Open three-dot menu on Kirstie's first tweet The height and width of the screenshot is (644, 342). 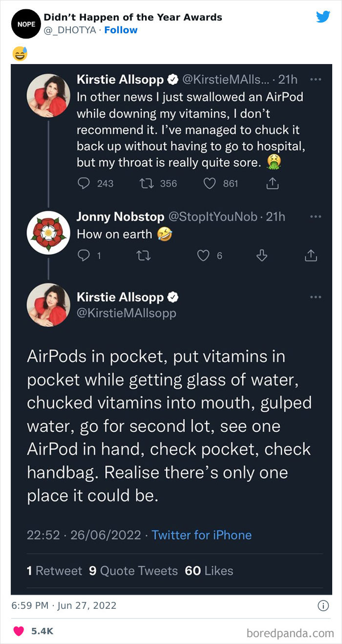click(x=316, y=79)
